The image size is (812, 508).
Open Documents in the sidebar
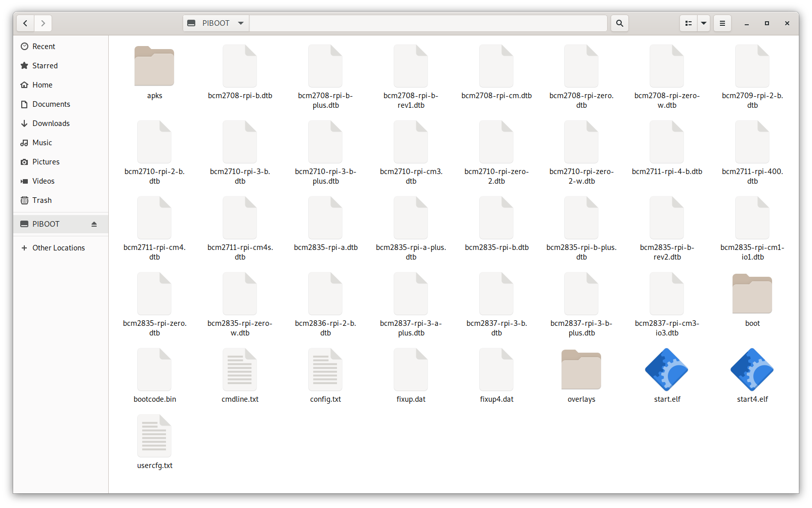point(61,104)
